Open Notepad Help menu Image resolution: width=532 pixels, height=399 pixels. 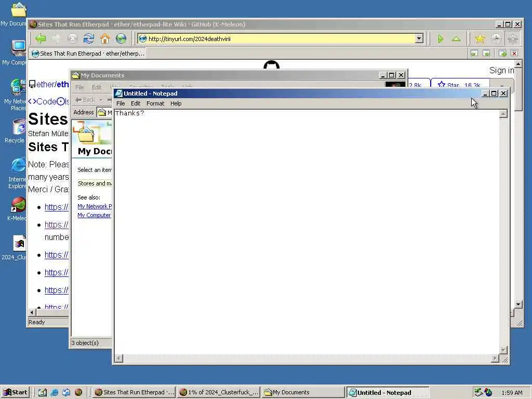176,103
